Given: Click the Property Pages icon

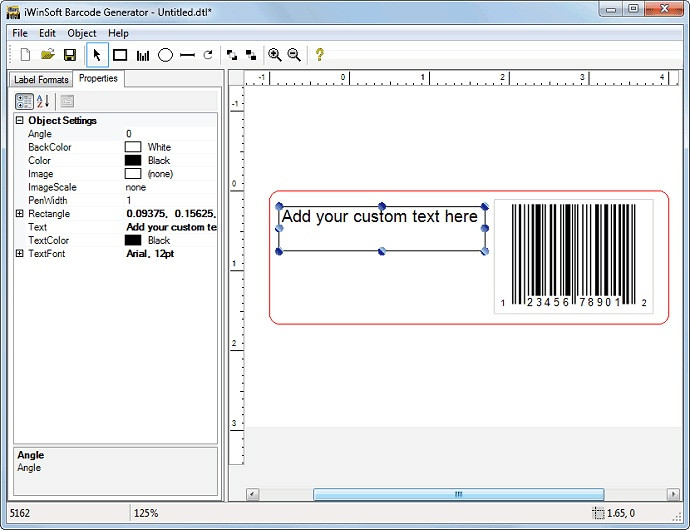Looking at the screenshot, I should 67,101.
